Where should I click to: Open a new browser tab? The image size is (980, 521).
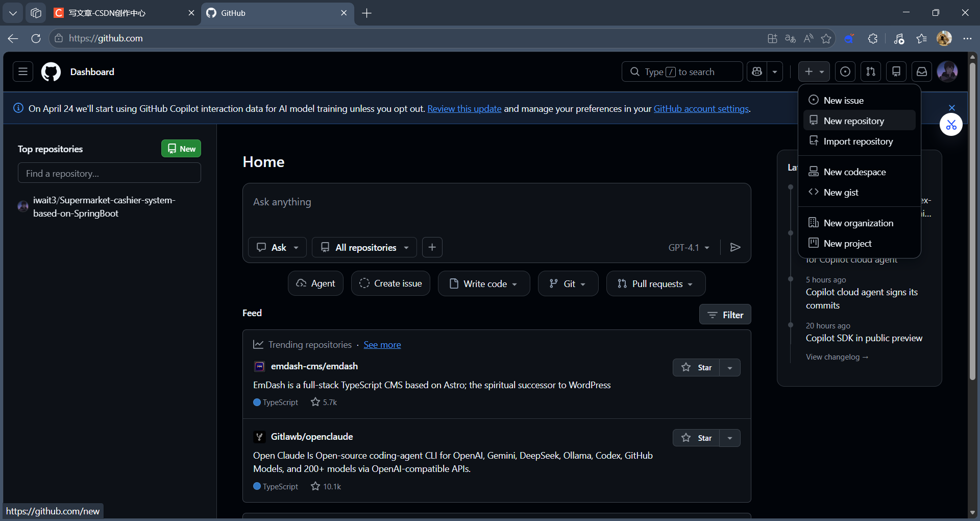(x=366, y=13)
